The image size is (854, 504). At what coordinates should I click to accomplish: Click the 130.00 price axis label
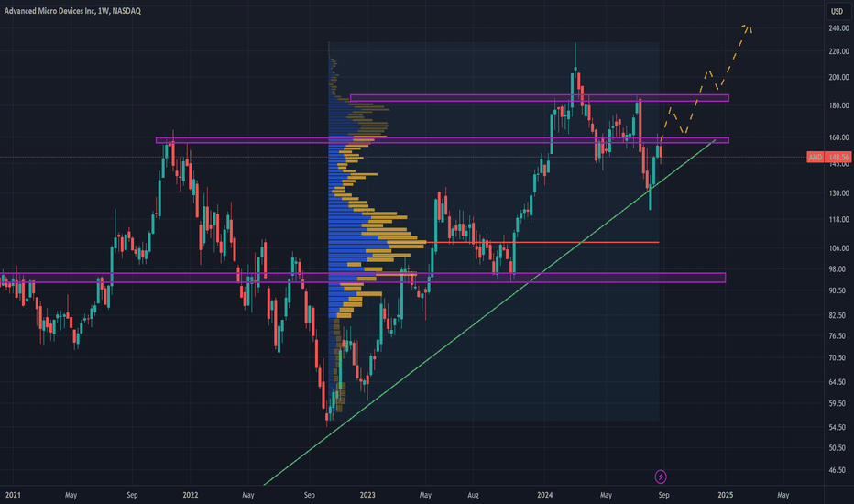pyautogui.click(x=838, y=193)
